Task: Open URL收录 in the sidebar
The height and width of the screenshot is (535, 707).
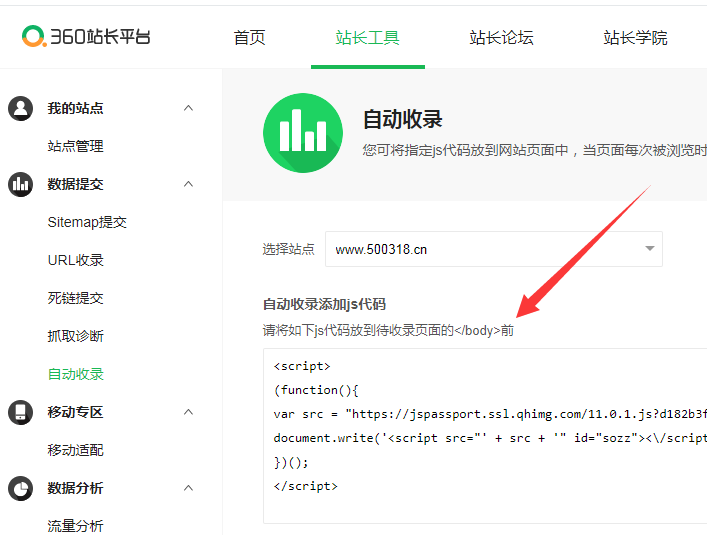Action: pyautogui.click(x=76, y=260)
